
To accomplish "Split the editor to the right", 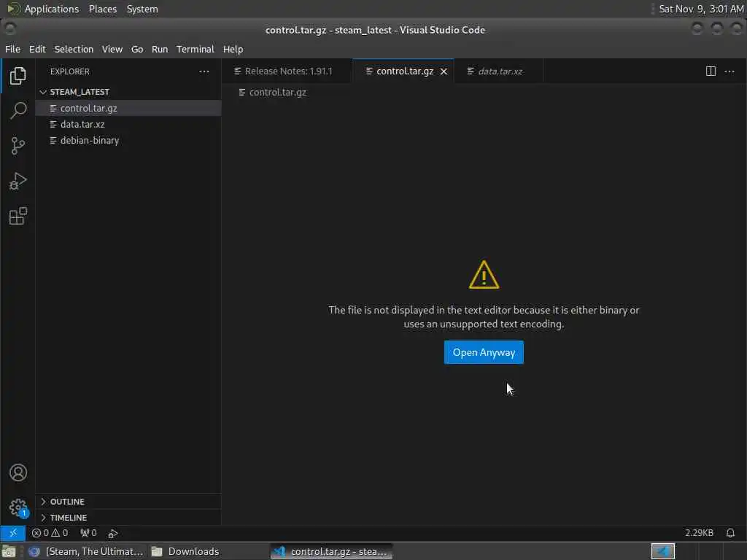I will (711, 71).
